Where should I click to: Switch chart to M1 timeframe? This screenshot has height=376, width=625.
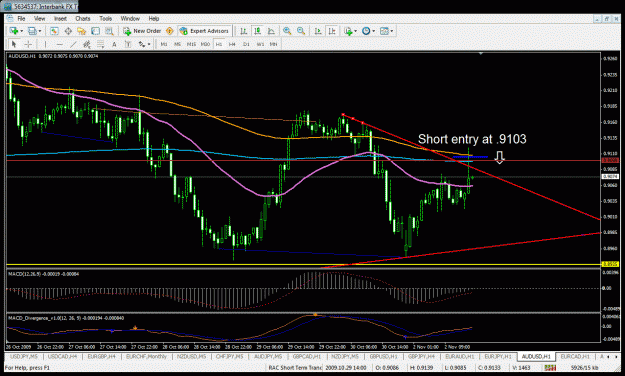point(164,44)
